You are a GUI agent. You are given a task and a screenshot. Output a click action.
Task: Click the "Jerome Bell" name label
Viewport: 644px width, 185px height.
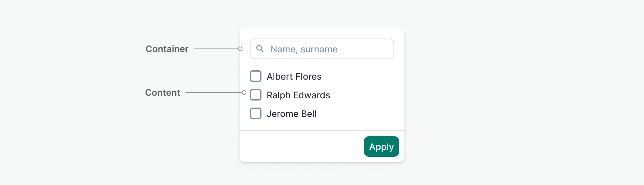tap(291, 114)
